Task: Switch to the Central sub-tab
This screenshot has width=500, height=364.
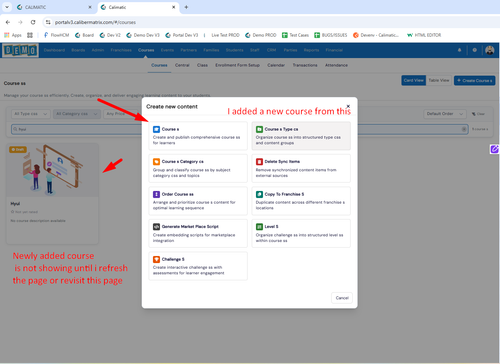Action: [182, 65]
